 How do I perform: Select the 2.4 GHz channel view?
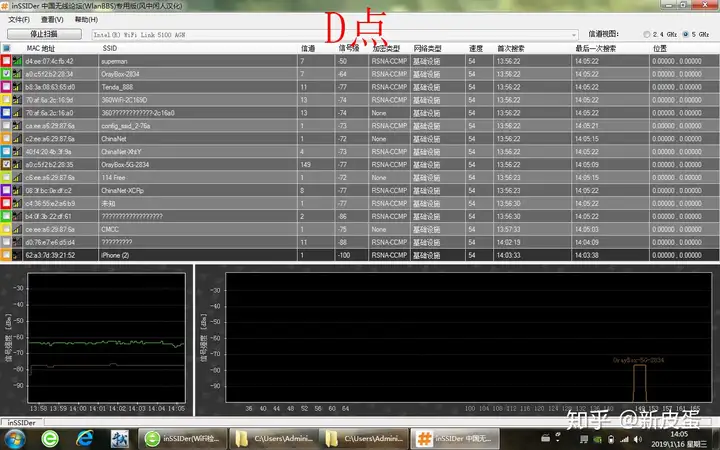coord(647,34)
